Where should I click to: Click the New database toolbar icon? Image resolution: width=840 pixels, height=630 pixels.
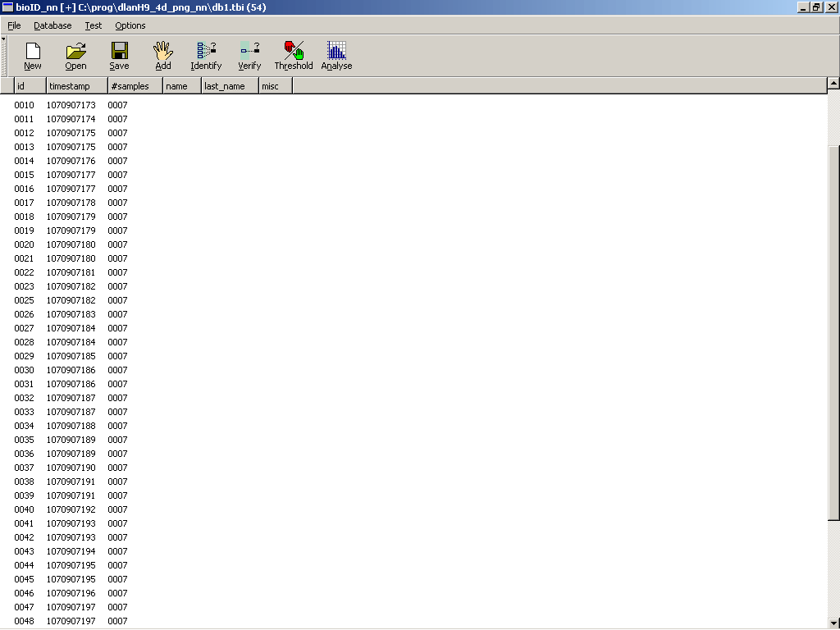[x=33, y=55]
